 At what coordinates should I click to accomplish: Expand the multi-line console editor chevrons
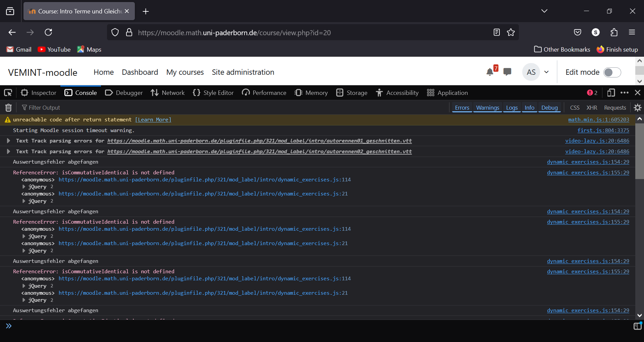tap(9, 326)
